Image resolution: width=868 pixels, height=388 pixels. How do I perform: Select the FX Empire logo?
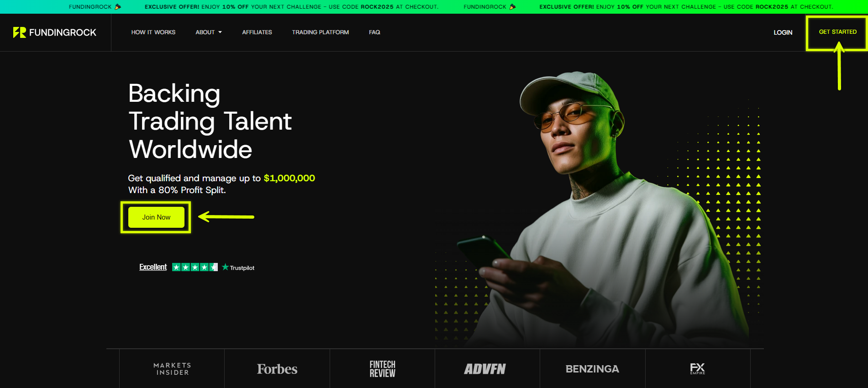pyautogui.click(x=698, y=369)
